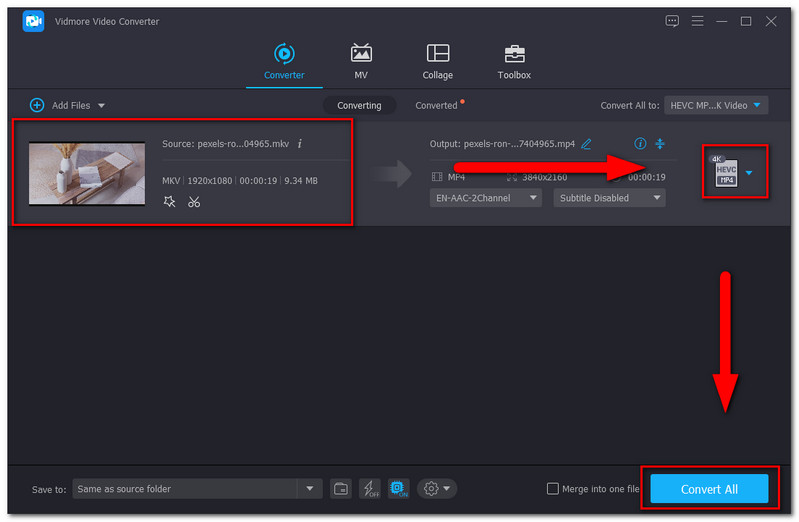This screenshot has width=799, height=522.
Task: Open the Collage tab
Action: 437,62
